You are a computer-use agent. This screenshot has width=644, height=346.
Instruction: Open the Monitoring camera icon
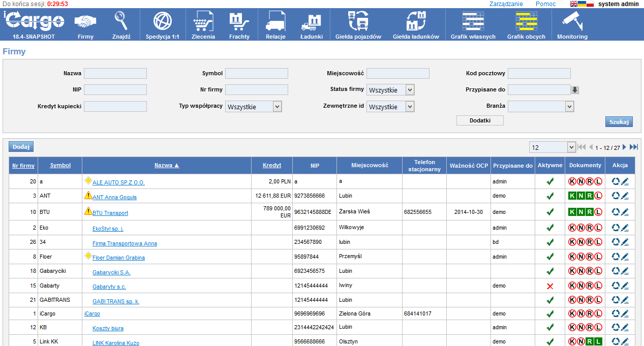coord(572,22)
